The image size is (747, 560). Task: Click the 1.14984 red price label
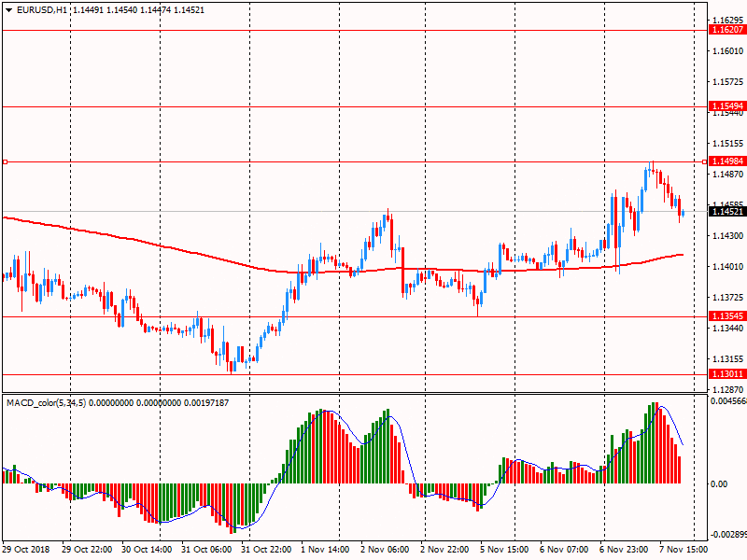(x=726, y=161)
